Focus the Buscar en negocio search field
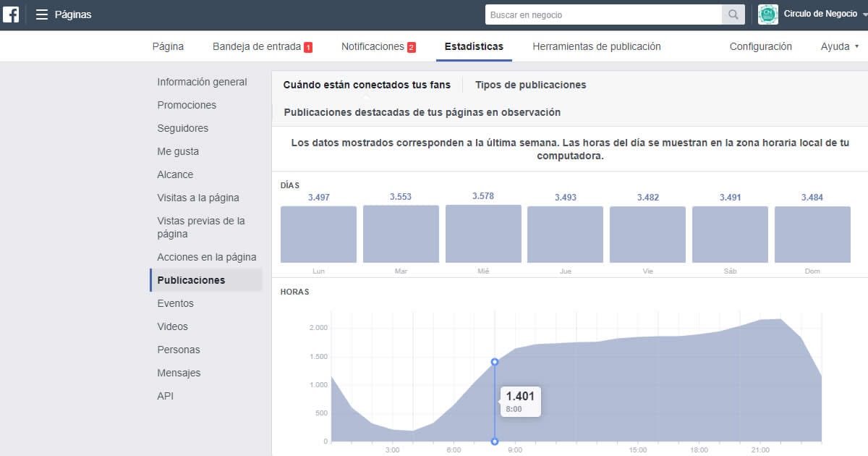The width and height of the screenshot is (868, 456). pos(603,14)
